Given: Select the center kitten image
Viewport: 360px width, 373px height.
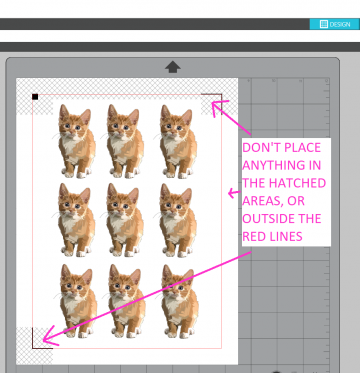Looking at the screenshot, I should click(123, 220).
